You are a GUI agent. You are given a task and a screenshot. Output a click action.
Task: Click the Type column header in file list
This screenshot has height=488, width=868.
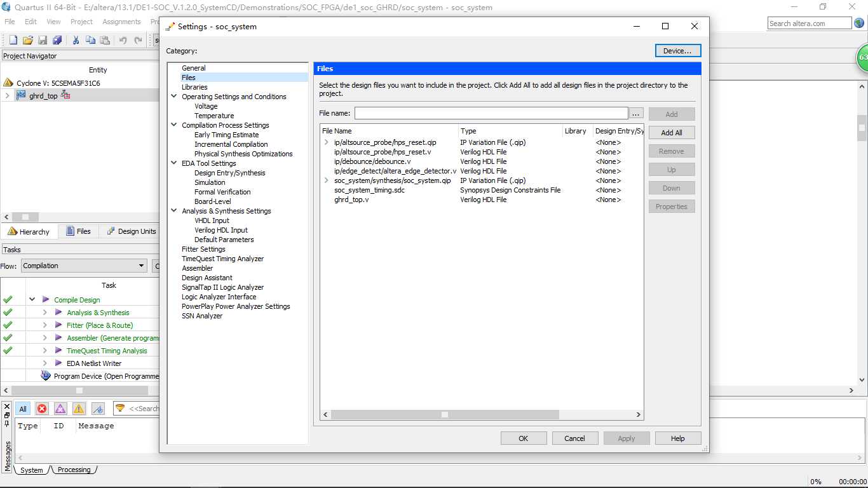[510, 131]
